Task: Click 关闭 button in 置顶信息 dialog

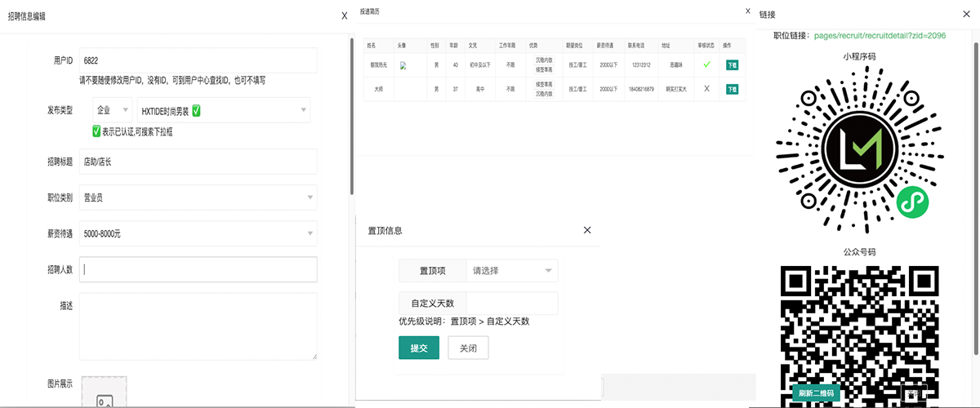Action: (x=468, y=348)
